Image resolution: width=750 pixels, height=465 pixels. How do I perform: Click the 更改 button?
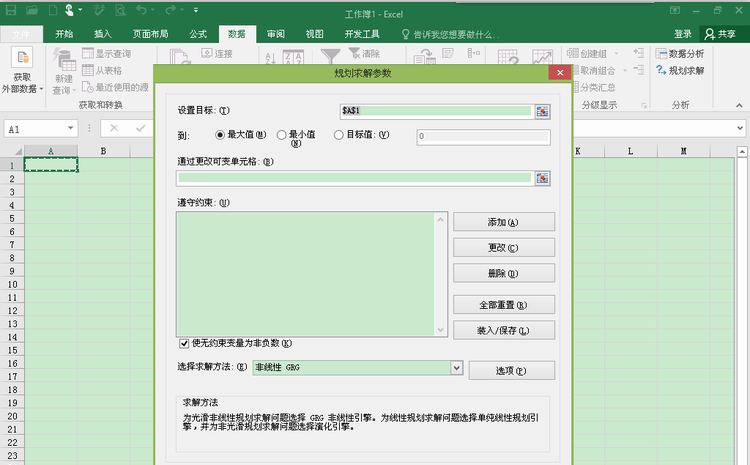pyautogui.click(x=504, y=247)
